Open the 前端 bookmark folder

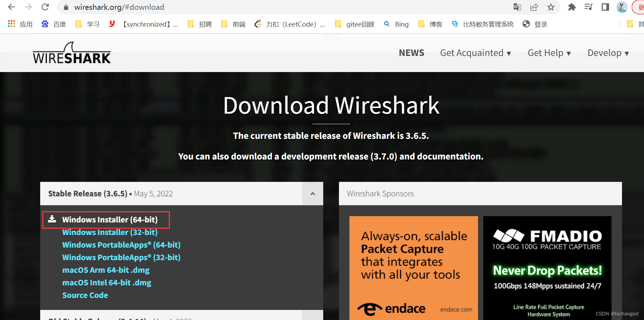pyautogui.click(x=233, y=24)
